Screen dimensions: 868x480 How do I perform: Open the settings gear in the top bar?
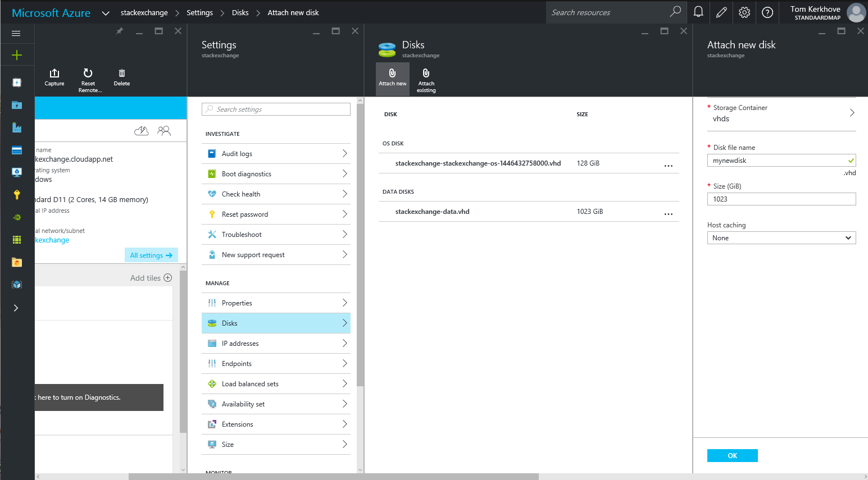pyautogui.click(x=744, y=12)
